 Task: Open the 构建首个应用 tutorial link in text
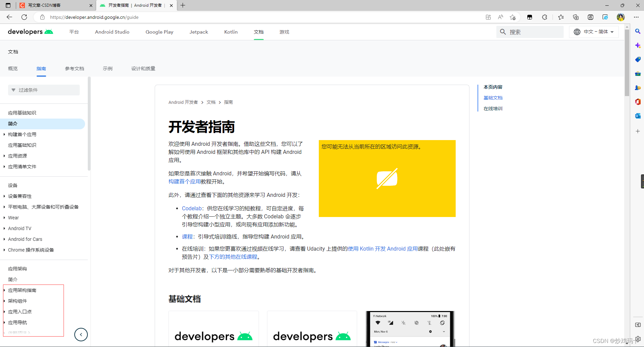[185, 182]
